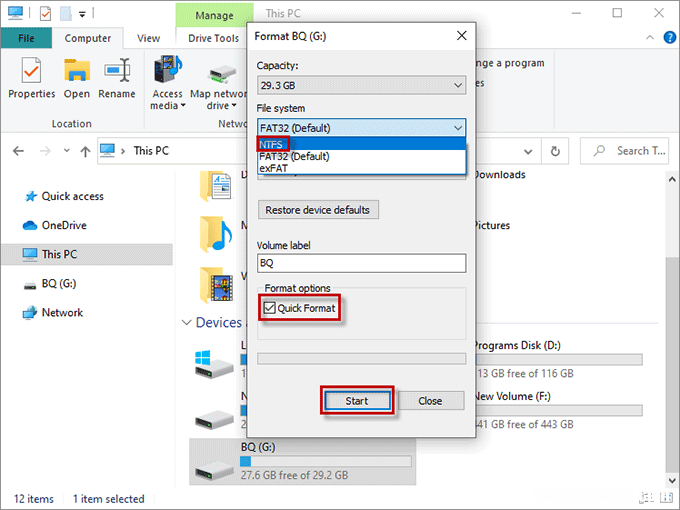Collapse the ribbon with the caret
The width and height of the screenshot is (680, 510).
(650, 38)
